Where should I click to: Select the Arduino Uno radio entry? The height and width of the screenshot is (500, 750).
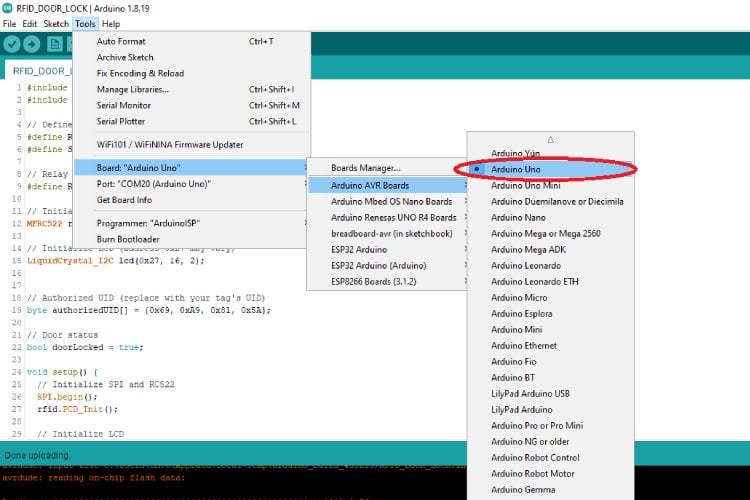tap(551, 169)
